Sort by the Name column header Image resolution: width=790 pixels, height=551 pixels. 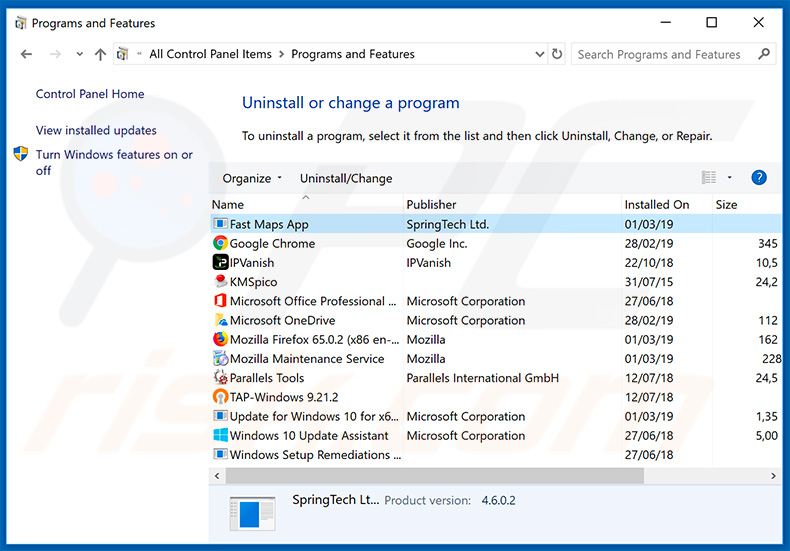tap(228, 204)
